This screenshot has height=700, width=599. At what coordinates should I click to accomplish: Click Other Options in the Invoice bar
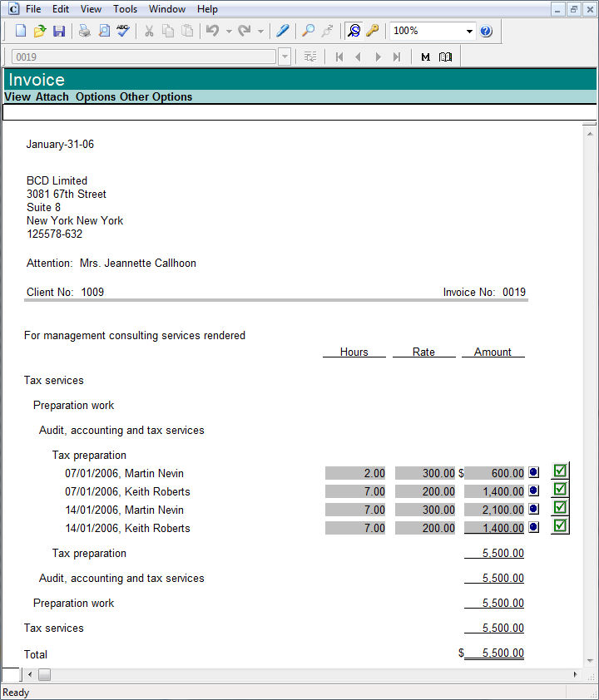pyautogui.click(x=156, y=96)
